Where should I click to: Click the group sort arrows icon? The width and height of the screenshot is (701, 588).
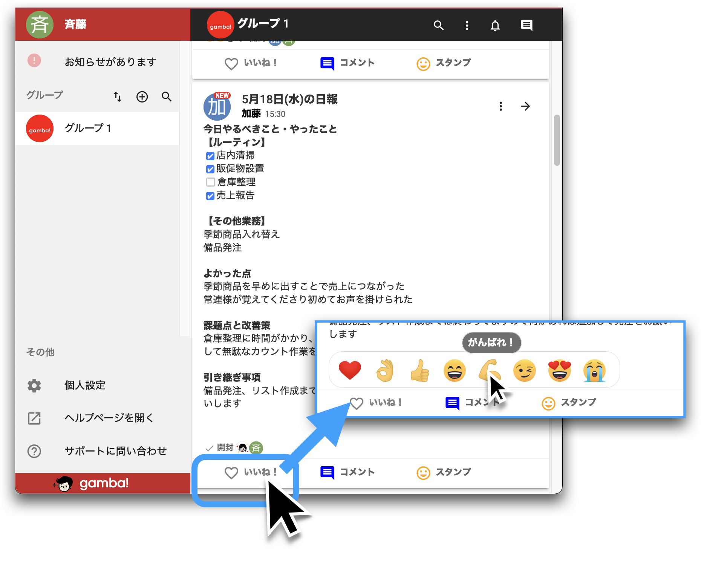click(x=118, y=97)
